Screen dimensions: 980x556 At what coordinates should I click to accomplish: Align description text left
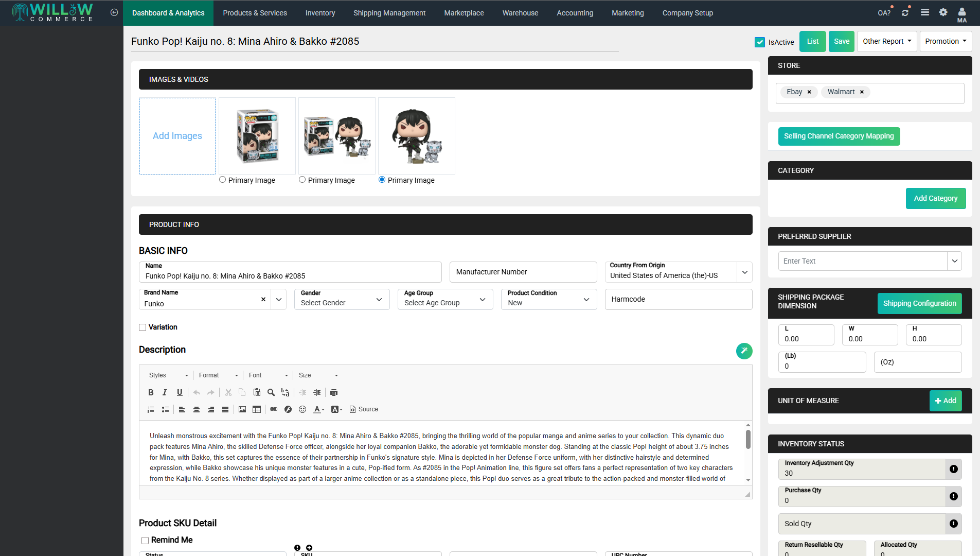pyautogui.click(x=182, y=409)
